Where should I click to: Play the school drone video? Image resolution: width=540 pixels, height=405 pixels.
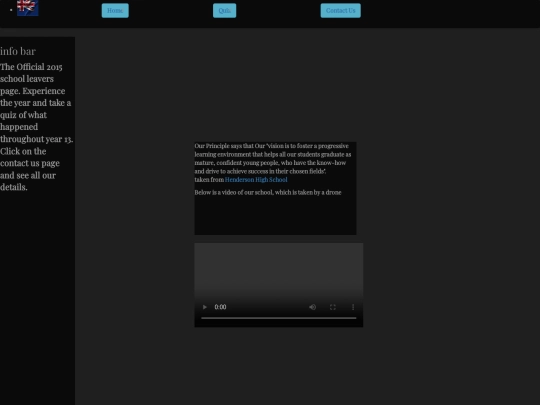205,307
